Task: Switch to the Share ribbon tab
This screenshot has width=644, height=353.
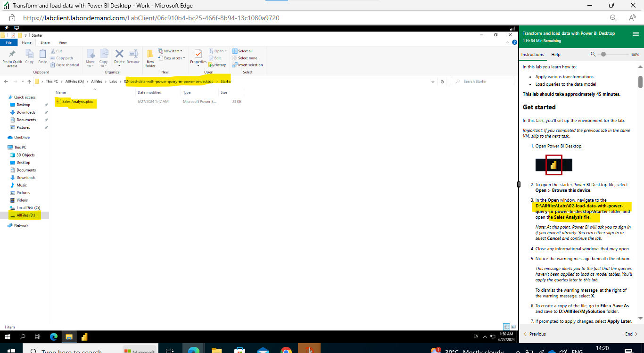Action: (x=45, y=42)
